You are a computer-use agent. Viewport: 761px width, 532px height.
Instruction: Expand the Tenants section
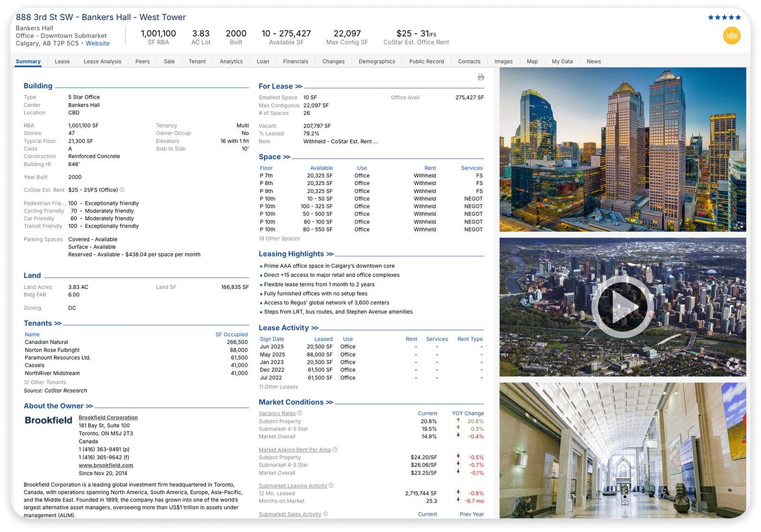click(x=42, y=323)
